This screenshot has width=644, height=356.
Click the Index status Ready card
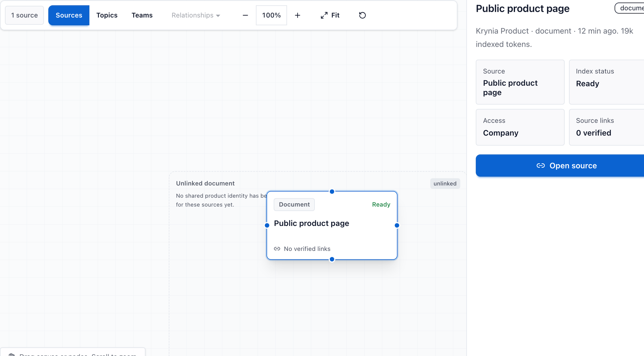coord(606,82)
